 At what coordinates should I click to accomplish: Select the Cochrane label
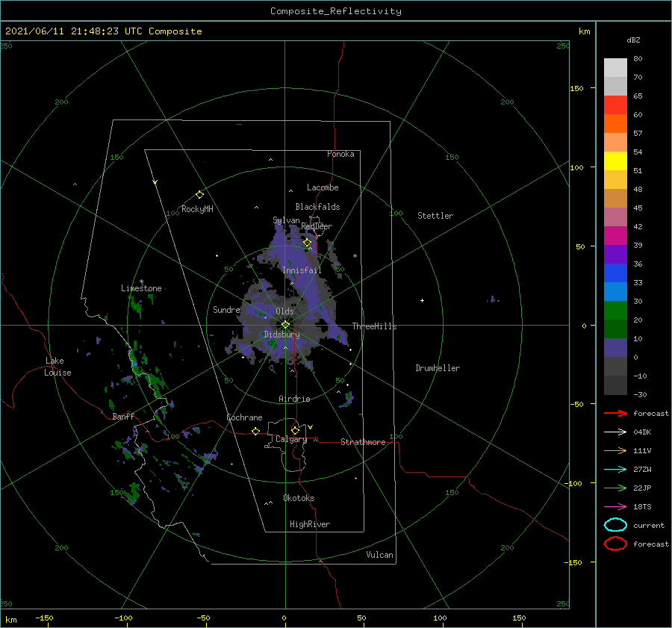[x=244, y=417]
